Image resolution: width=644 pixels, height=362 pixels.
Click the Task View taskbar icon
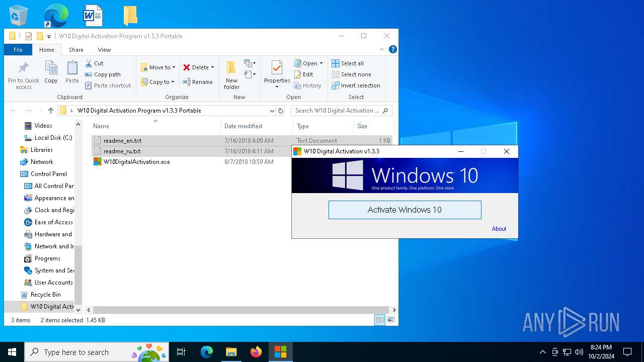pos(181,352)
